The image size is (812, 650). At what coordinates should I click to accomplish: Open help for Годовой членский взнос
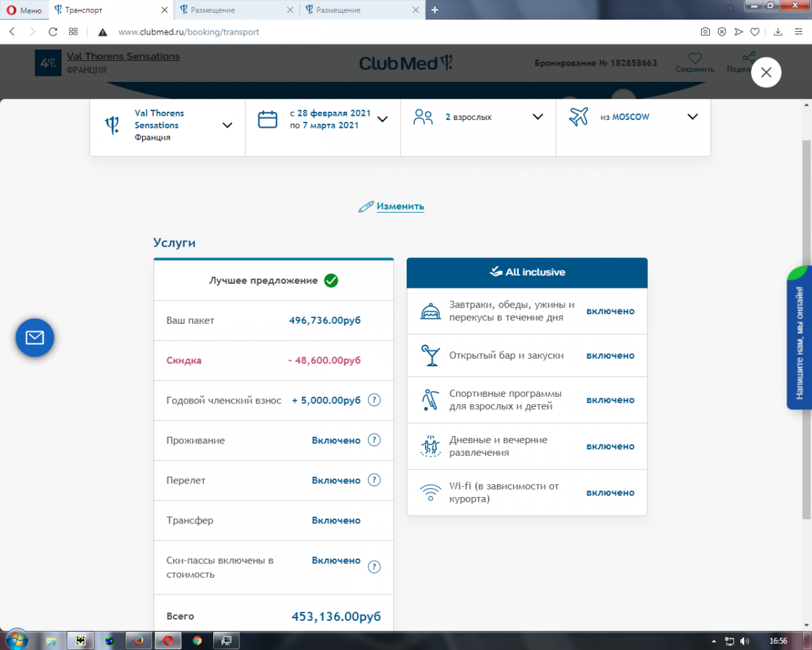click(x=374, y=400)
